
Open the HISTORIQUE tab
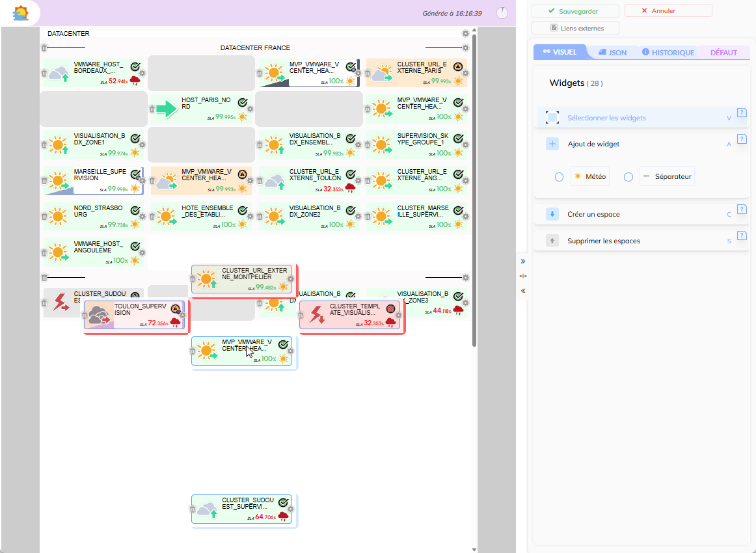tap(668, 52)
